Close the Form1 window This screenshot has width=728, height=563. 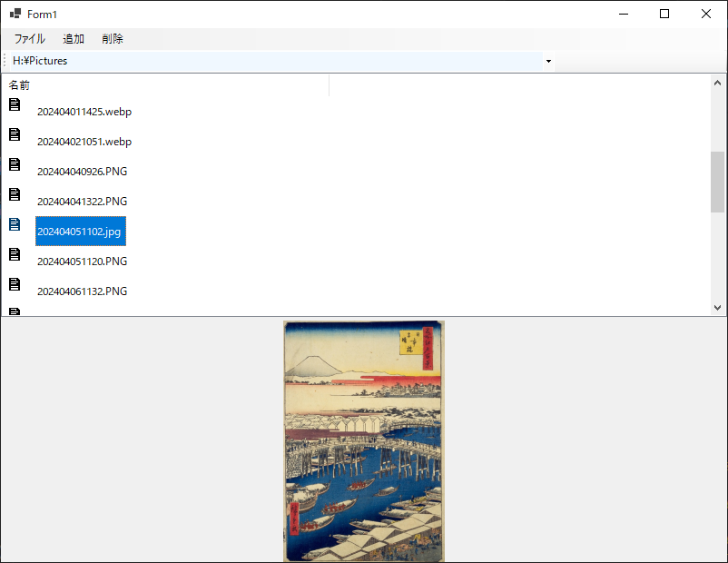point(705,14)
